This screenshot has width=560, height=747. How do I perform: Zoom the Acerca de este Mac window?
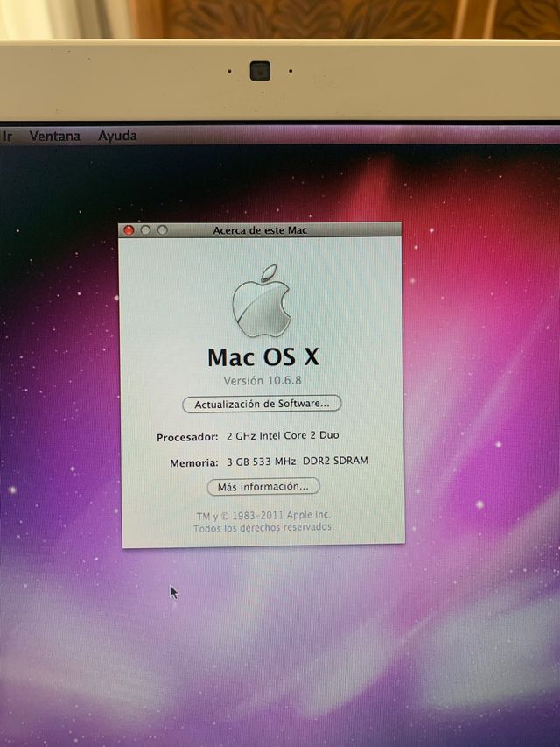[x=163, y=230]
